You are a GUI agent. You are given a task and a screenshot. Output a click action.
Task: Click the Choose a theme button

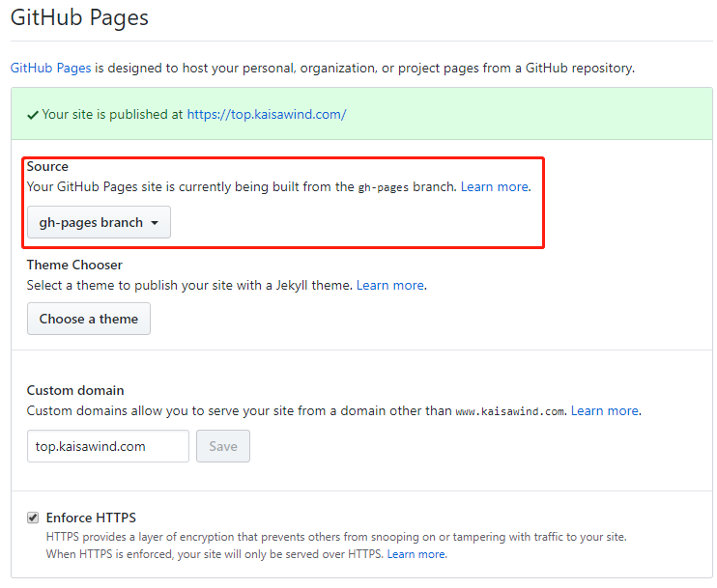(x=89, y=319)
